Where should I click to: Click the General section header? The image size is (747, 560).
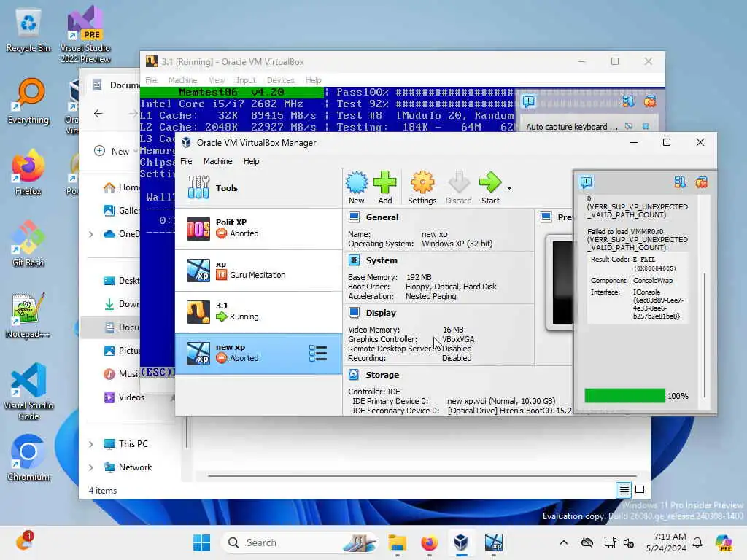382,217
